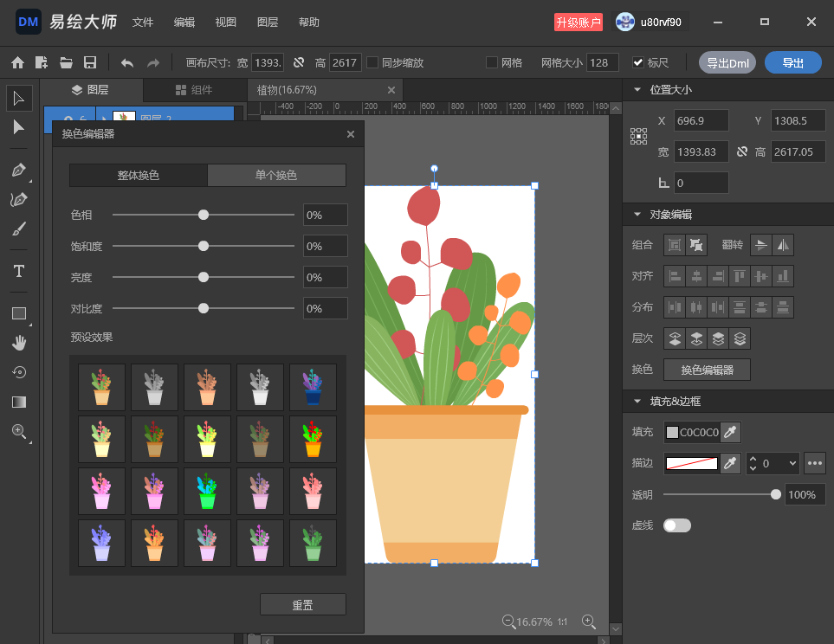The width and height of the screenshot is (834, 644).
Task: Select the Brush tool
Action: (x=18, y=229)
